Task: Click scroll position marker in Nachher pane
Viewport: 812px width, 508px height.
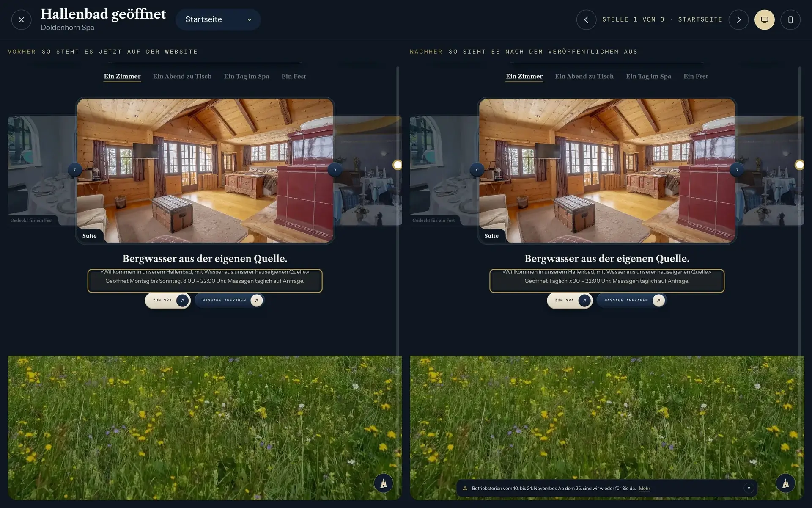Action: tap(799, 165)
